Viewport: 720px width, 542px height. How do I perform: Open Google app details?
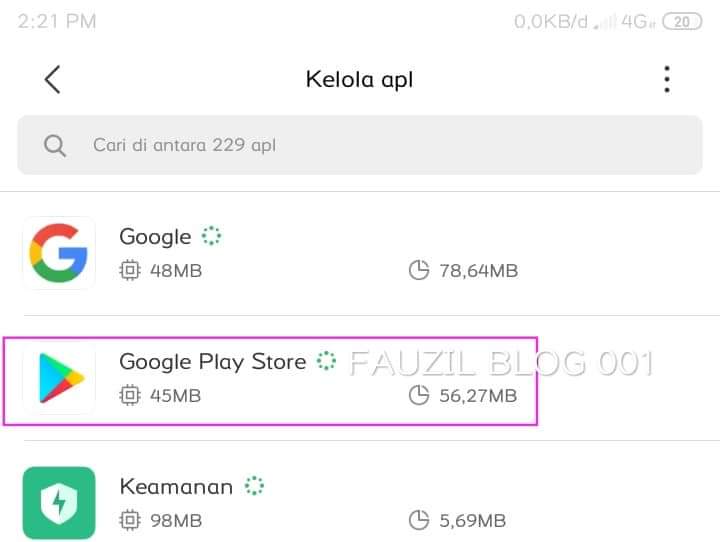(x=155, y=237)
